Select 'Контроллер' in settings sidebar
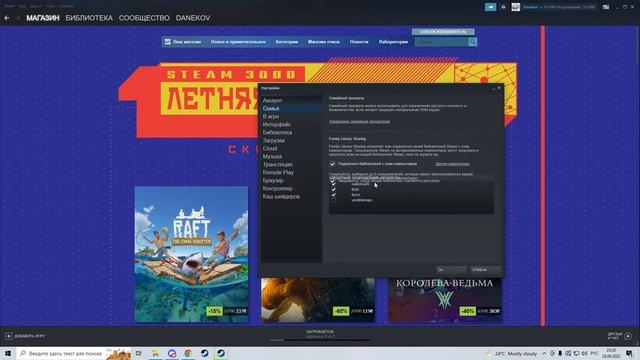The height and width of the screenshot is (360, 640). [291, 189]
